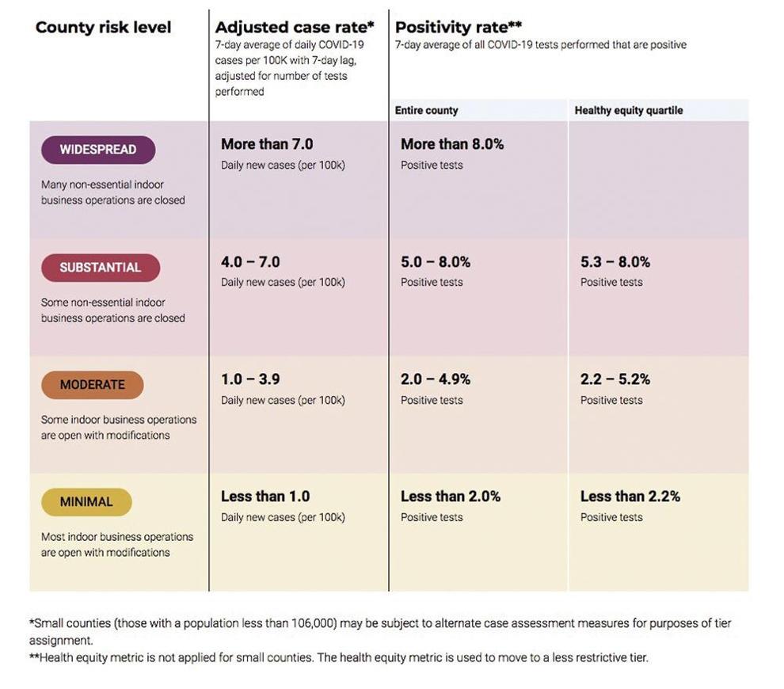
Task: Click the Entire county column header
Action: click(427, 111)
